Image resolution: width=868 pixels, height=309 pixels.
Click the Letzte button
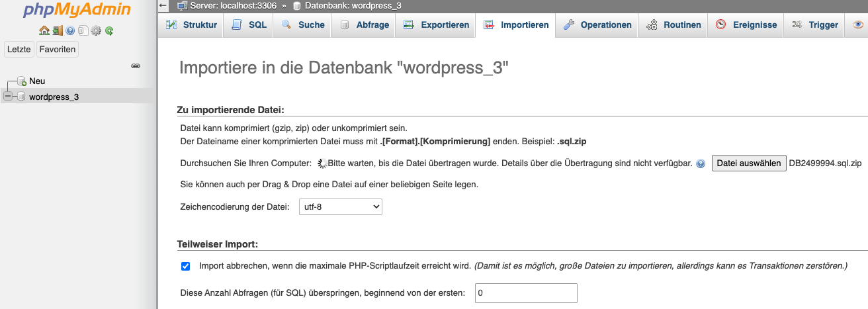(19, 49)
